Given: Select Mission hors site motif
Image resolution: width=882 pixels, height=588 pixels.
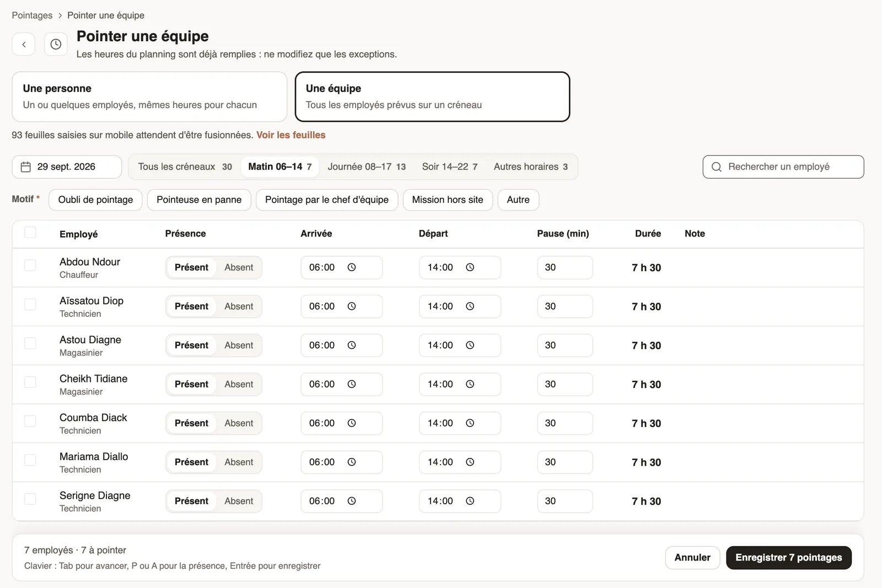Looking at the screenshot, I should [448, 200].
